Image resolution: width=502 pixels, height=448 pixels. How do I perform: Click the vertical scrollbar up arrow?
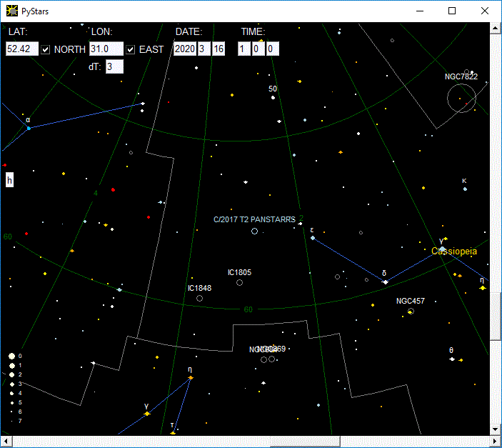[496, 28]
